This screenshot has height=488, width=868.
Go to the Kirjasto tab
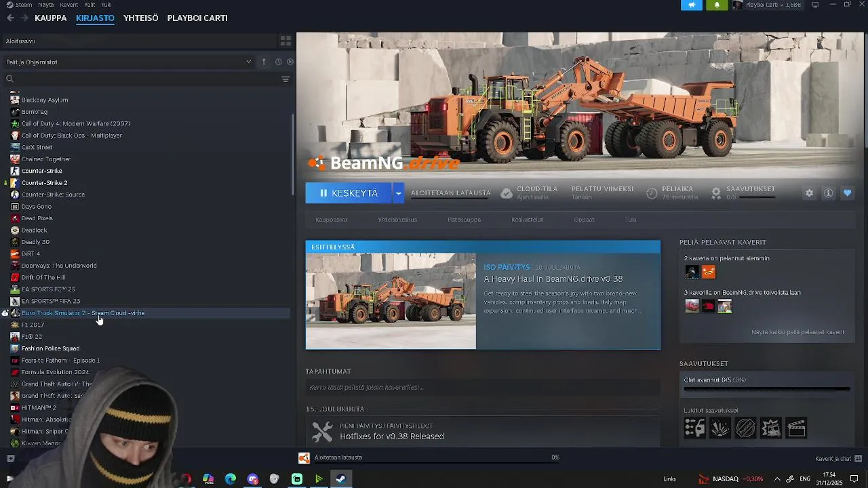(x=95, y=18)
